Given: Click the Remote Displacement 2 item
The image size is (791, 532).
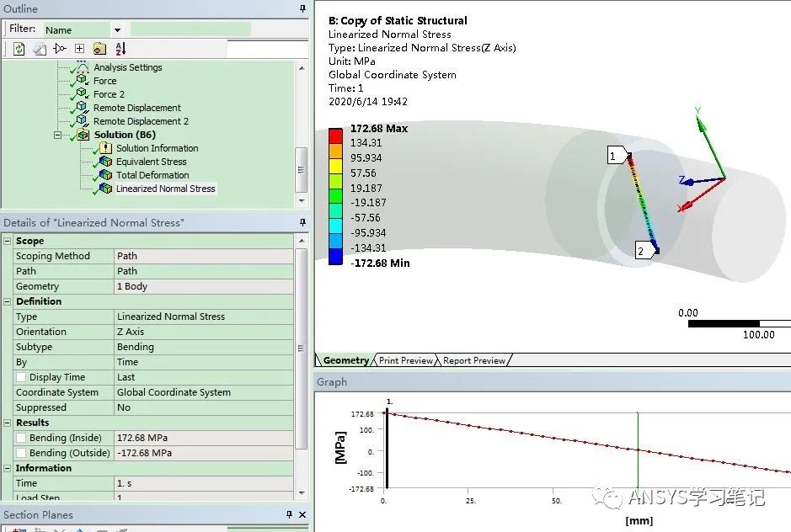Looking at the screenshot, I should pyautogui.click(x=141, y=121).
